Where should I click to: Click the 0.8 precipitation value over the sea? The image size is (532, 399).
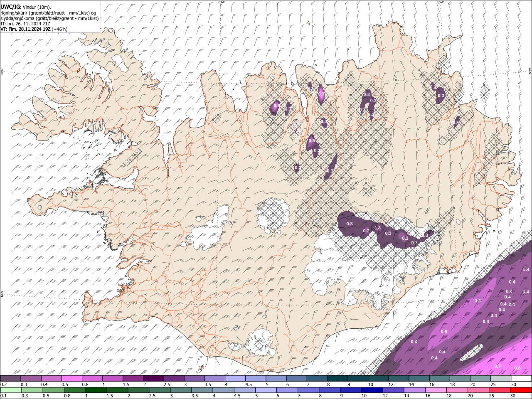[517, 368]
